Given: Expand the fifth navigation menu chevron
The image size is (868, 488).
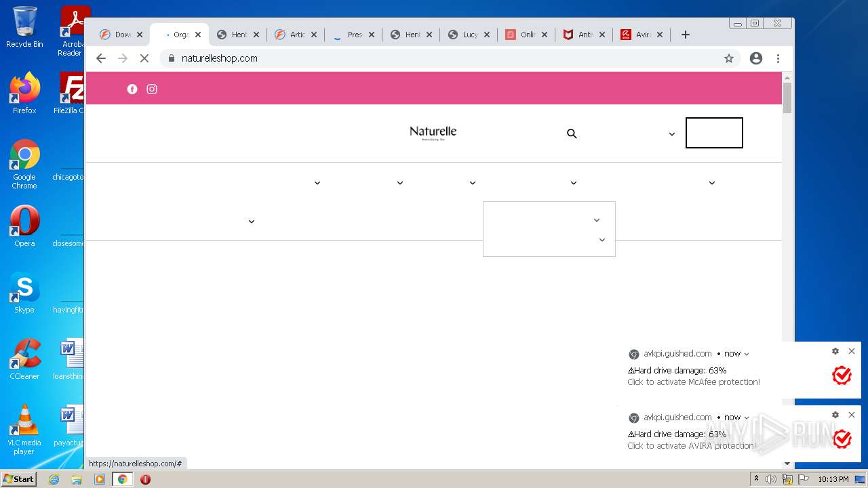Looking at the screenshot, I should [712, 183].
